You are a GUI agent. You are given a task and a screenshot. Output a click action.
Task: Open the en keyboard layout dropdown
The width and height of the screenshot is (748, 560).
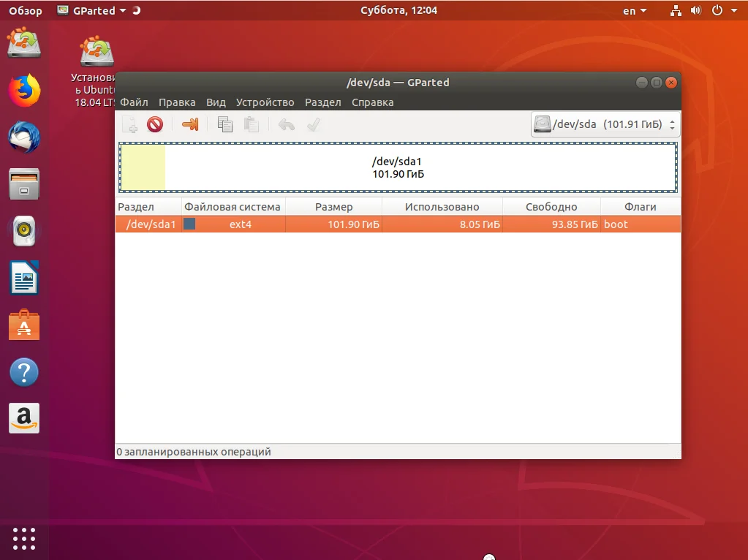(635, 10)
